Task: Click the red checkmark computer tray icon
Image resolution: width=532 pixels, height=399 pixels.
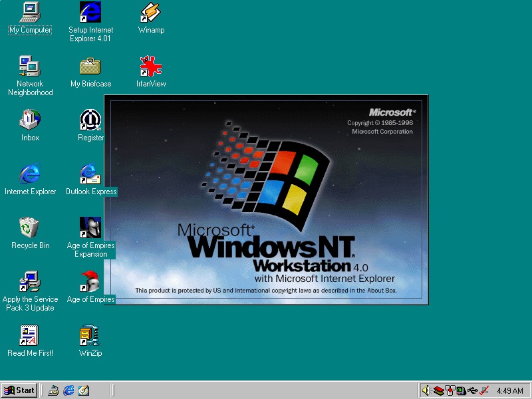Action: tap(484, 390)
